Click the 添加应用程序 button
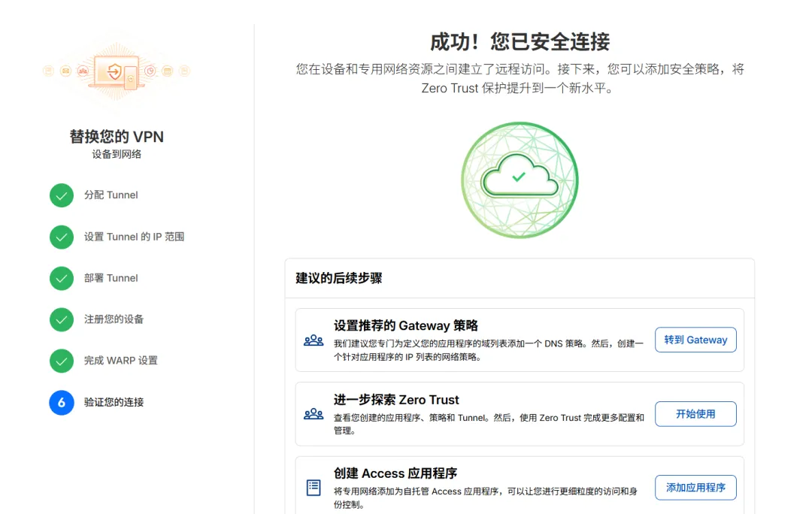Screen dimensions: 812x514 [695, 488]
